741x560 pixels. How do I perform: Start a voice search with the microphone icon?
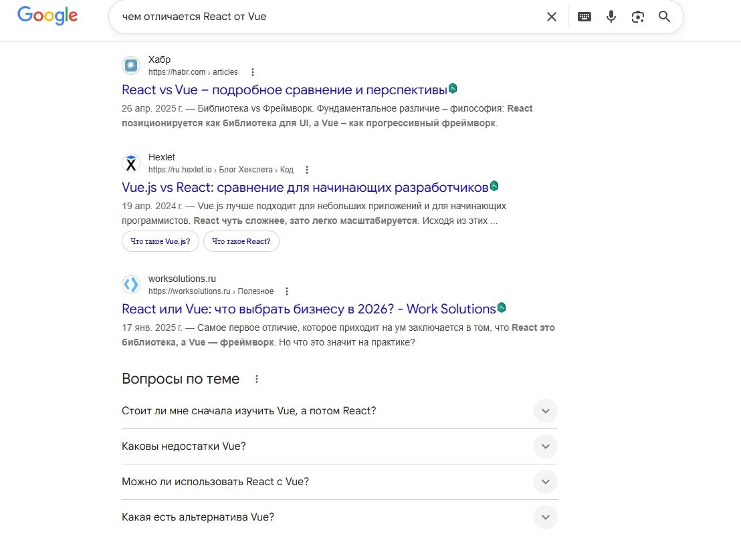pyautogui.click(x=611, y=17)
